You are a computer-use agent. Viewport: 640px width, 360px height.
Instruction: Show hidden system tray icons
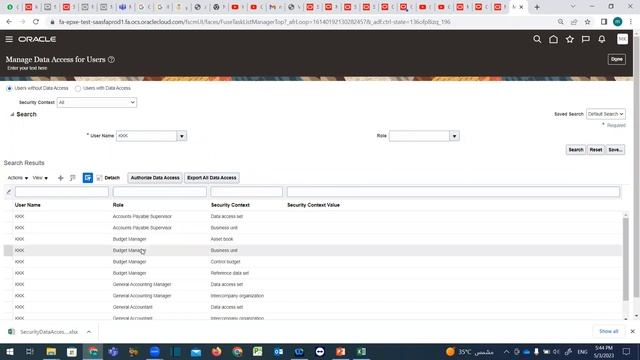[506, 351]
